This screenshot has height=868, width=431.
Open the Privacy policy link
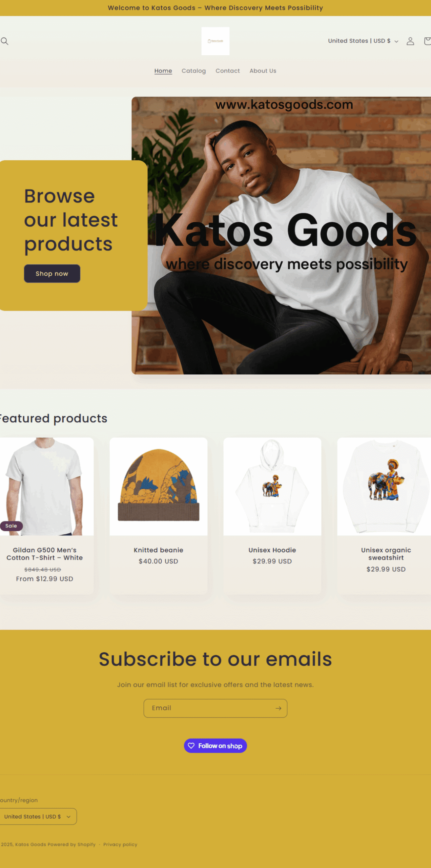click(120, 844)
